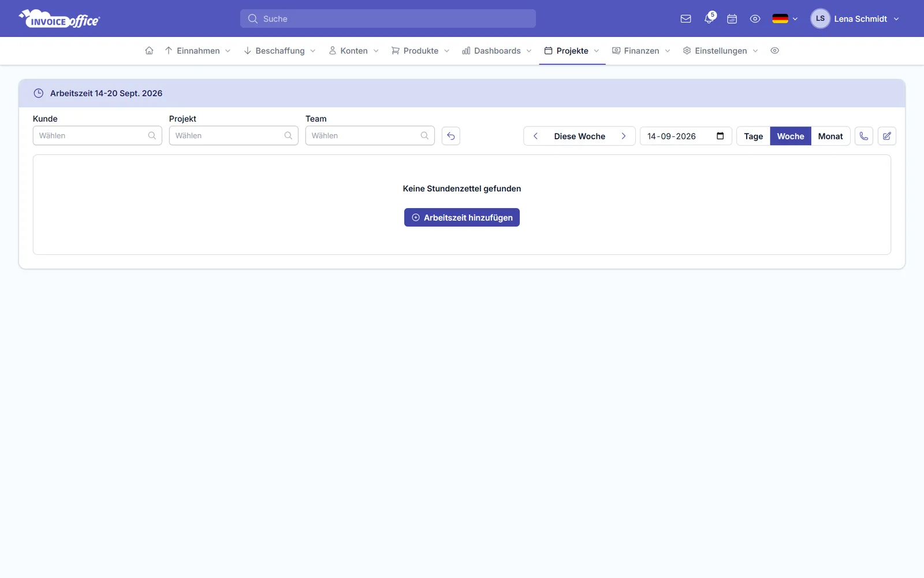
Task: Click search icon in Kunde field
Action: (152, 136)
